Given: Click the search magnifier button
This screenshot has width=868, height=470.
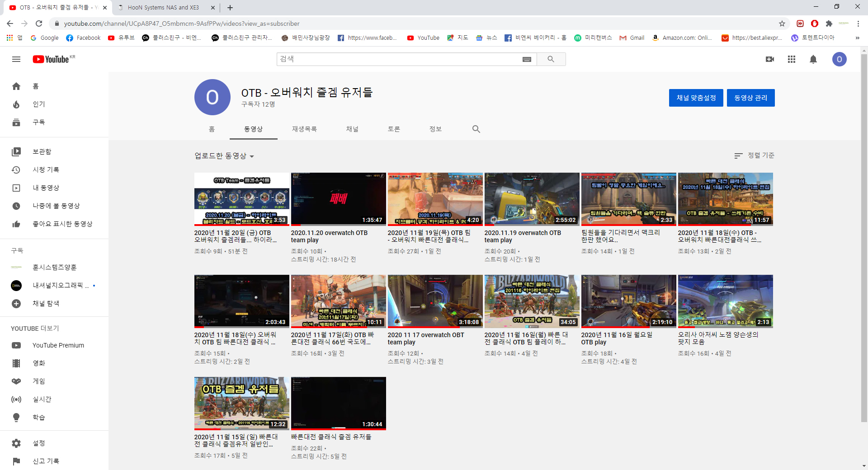Looking at the screenshot, I should point(551,59).
